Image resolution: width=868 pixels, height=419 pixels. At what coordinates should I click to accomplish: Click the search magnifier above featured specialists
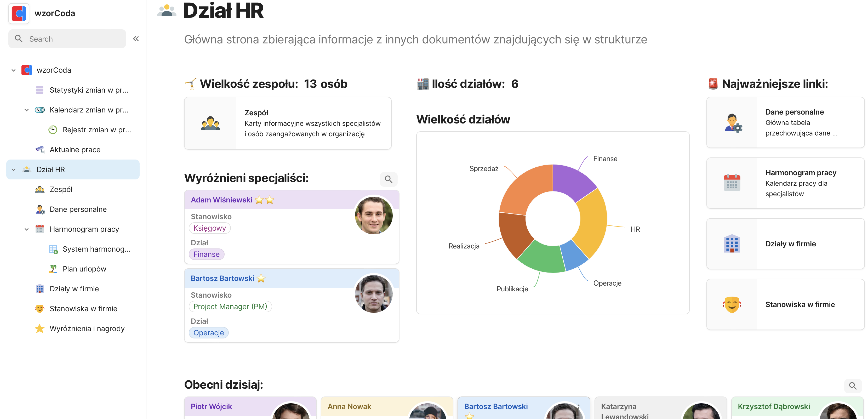pyautogui.click(x=388, y=179)
